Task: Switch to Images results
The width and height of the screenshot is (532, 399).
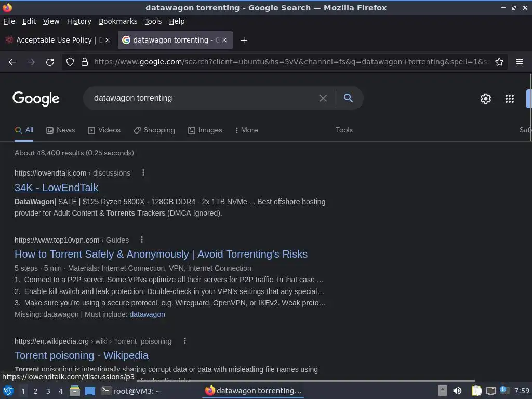Action: coord(205,130)
